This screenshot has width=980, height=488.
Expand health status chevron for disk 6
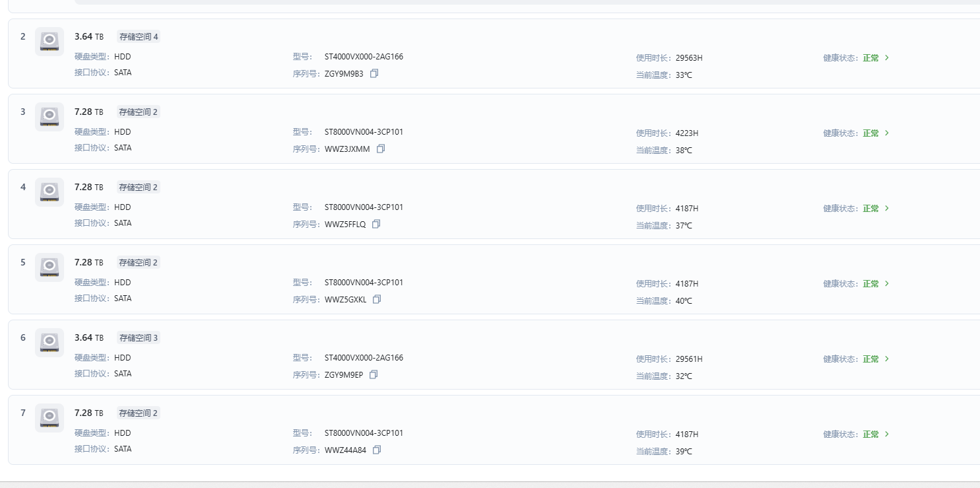coord(886,359)
